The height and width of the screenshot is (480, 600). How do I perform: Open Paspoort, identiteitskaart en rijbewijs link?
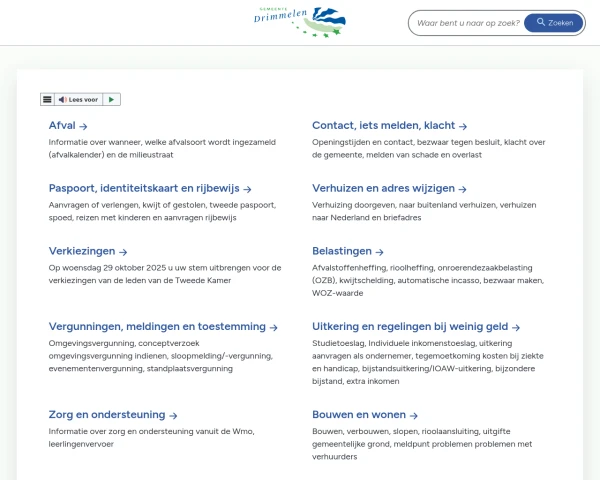coord(144,188)
